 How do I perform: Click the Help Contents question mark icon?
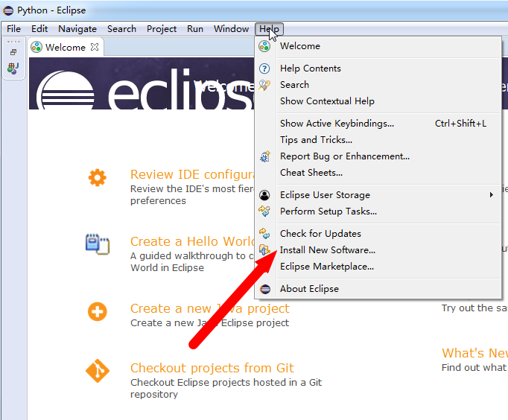pos(264,69)
